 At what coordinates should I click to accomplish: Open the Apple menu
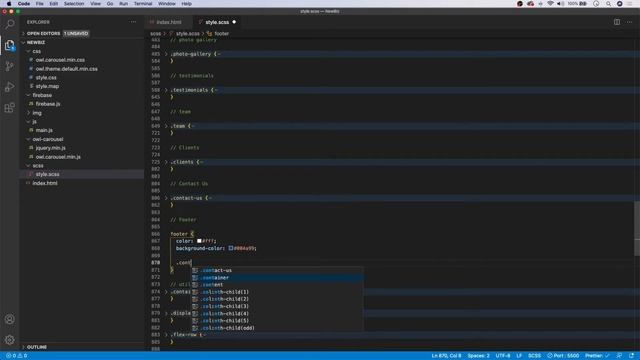point(9,4)
